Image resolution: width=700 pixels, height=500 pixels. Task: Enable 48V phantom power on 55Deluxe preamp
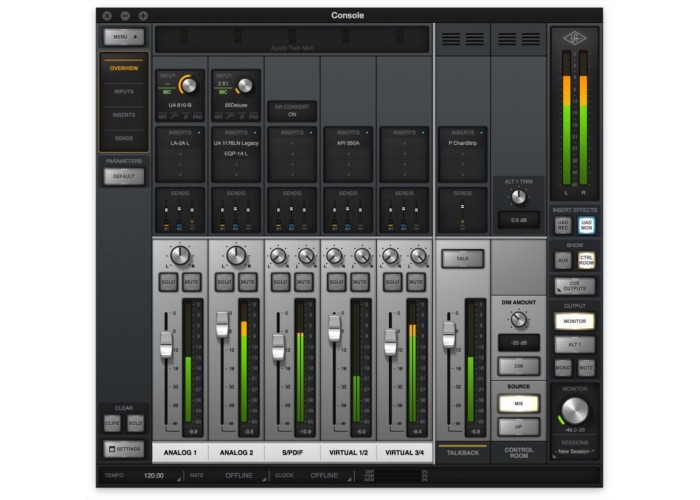[x=219, y=117]
